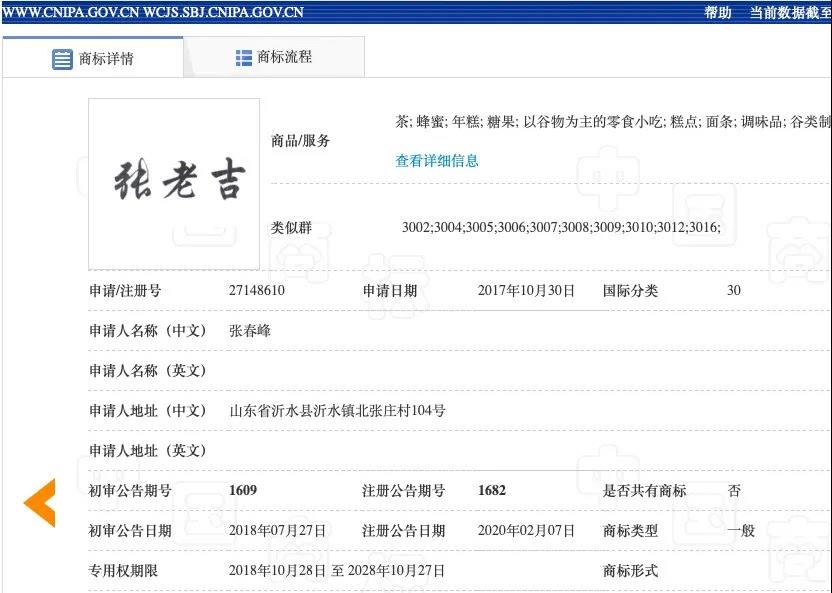
Task: Click the 申请人名称（中文） label
Action: [x=147, y=331]
